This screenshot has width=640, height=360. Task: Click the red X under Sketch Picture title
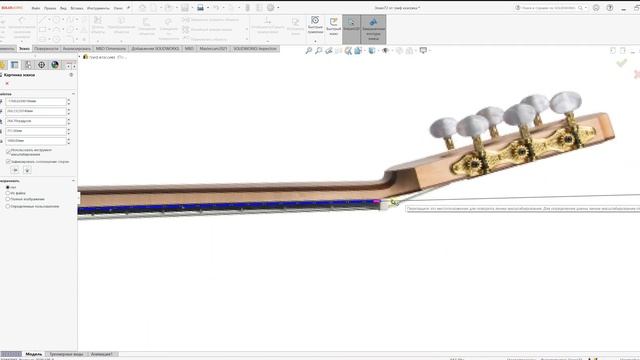point(7,83)
